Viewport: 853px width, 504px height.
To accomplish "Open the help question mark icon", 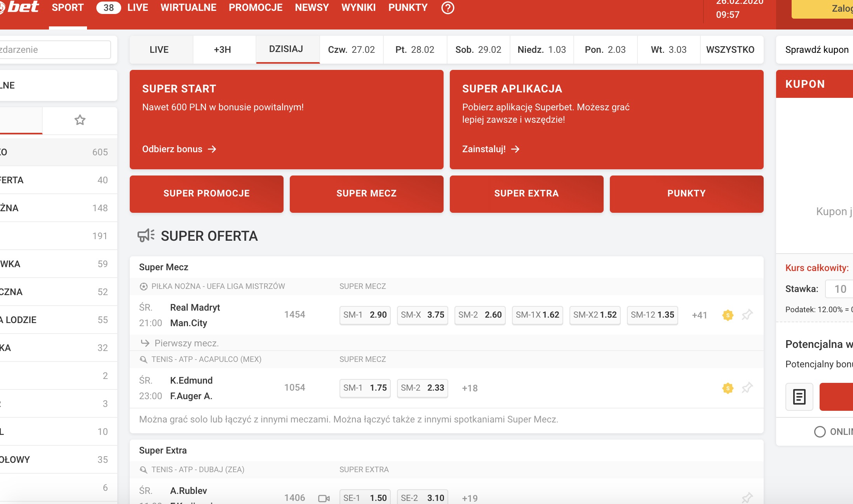I will coord(447,8).
